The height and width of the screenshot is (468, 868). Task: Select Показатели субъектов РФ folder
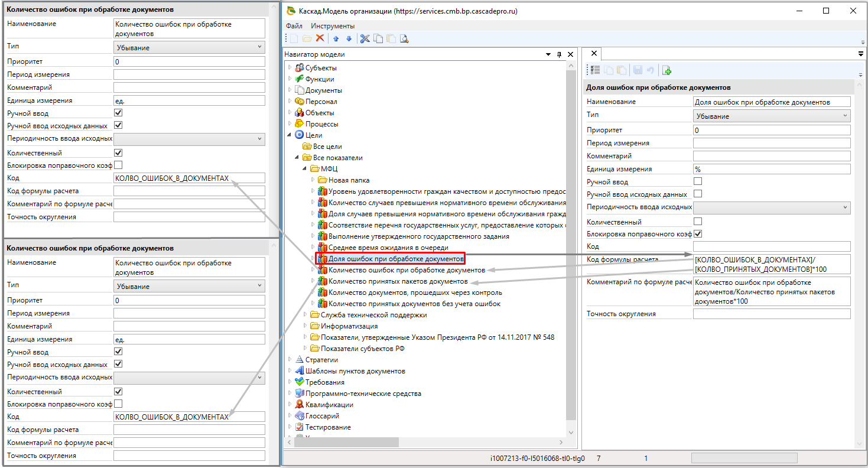[362, 349]
